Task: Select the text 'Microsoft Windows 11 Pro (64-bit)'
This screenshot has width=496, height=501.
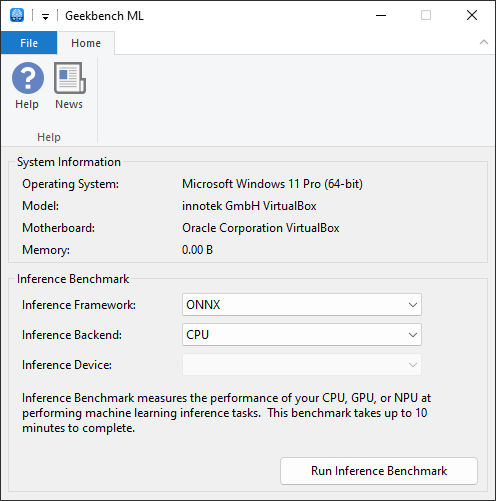Action: click(272, 184)
